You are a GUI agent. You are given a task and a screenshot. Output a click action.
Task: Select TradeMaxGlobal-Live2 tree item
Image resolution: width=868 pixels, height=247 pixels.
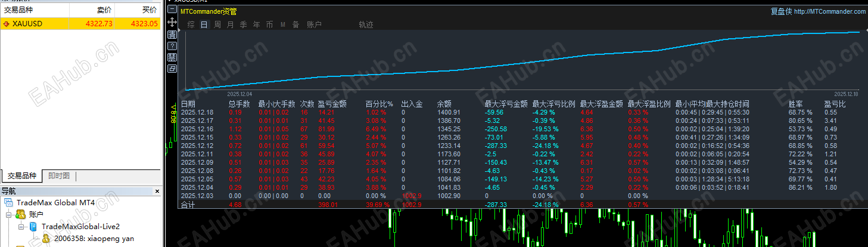(x=80, y=226)
